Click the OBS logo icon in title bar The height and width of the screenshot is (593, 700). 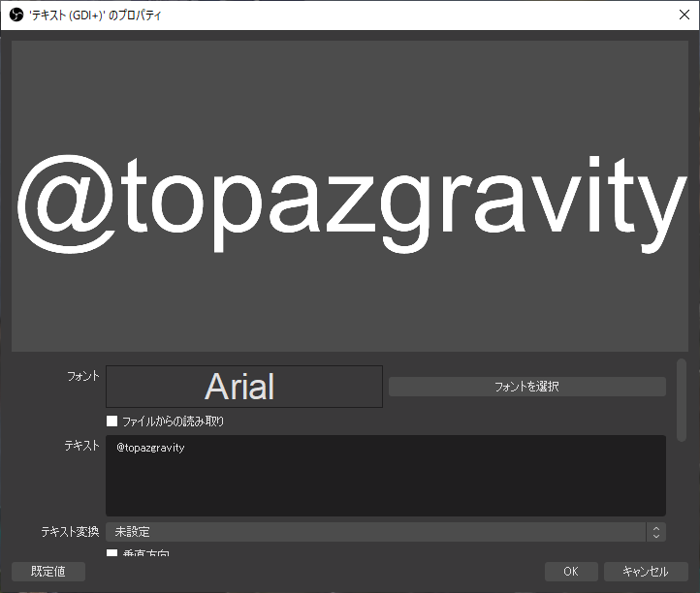16,16
